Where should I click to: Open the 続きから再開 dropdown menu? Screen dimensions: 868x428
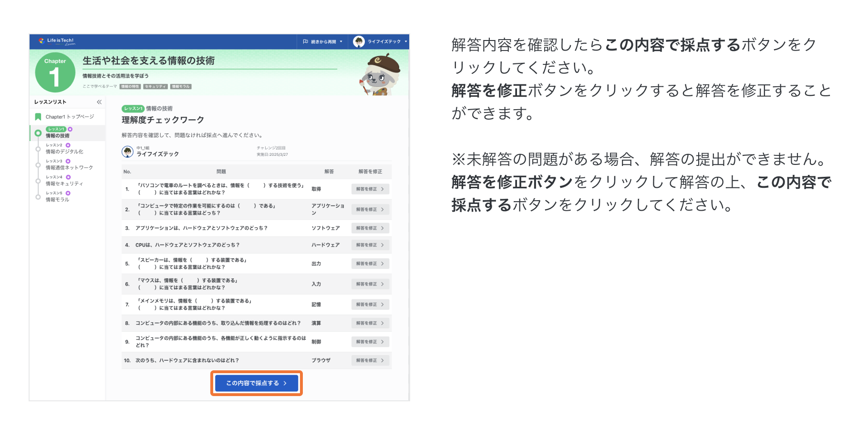pos(323,41)
